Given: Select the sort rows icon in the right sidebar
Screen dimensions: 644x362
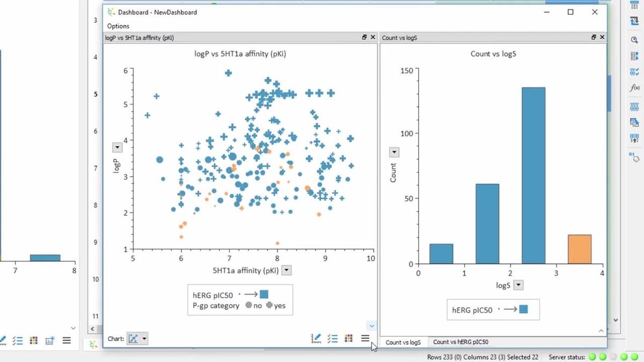Looking at the screenshot, I should coord(635,55).
